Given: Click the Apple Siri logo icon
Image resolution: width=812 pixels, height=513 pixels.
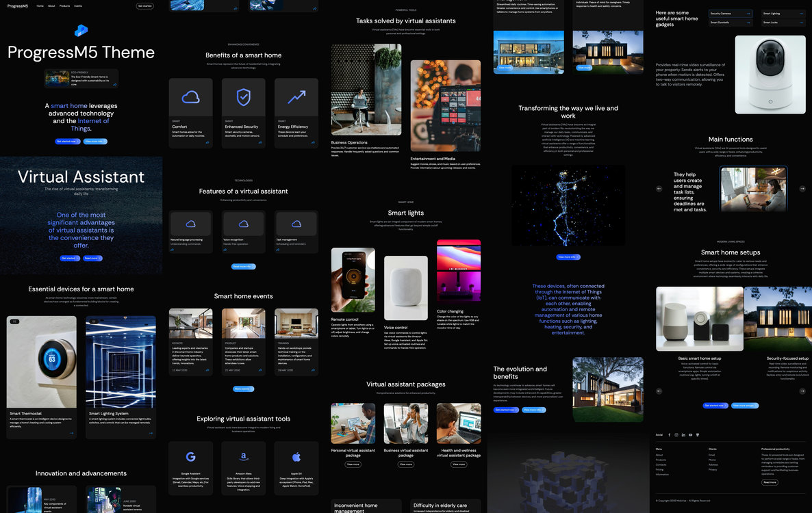Looking at the screenshot, I should coord(296,457).
